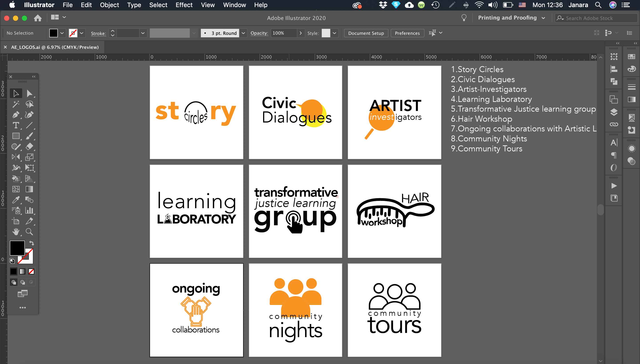
Task: Swap fill and stroke colors
Action: coord(32,243)
